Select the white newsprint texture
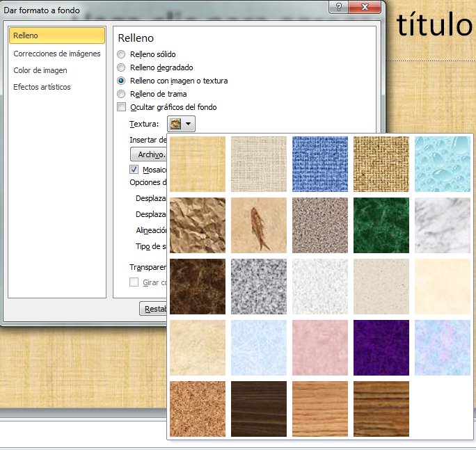 click(320, 287)
